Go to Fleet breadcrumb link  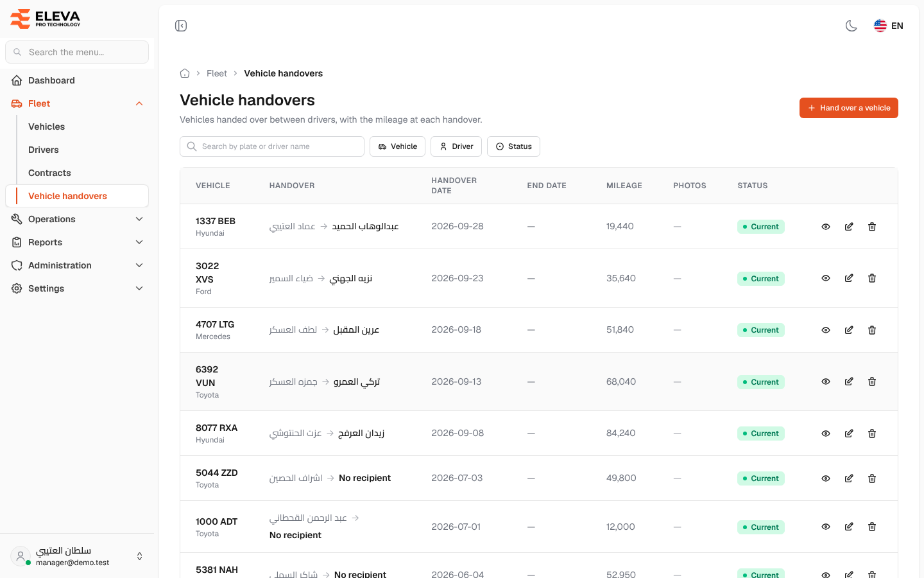click(217, 73)
